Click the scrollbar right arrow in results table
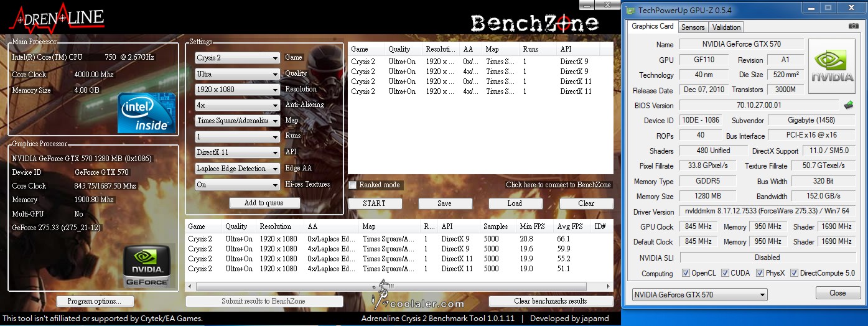The image size is (868, 326). (x=609, y=287)
